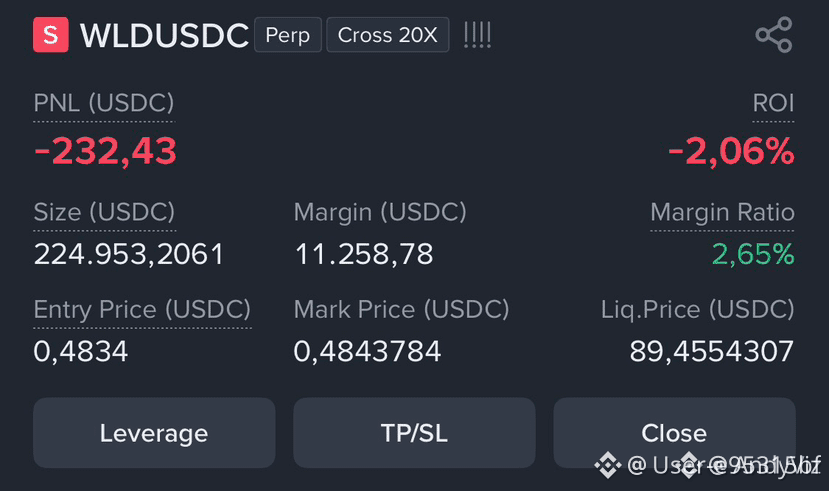Tap the ROI label for details
The height and width of the screenshot is (491, 829).
click(x=773, y=103)
